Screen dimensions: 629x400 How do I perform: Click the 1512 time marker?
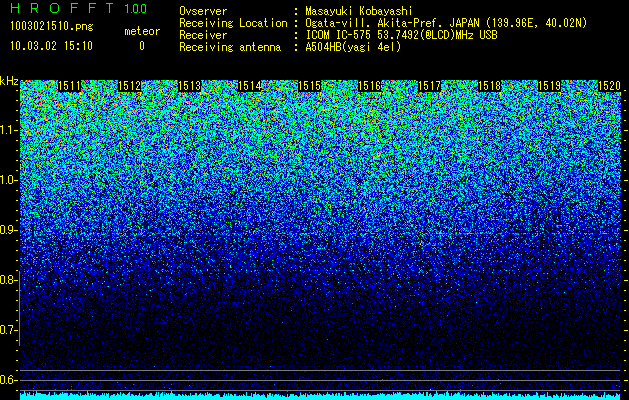pyautogui.click(x=129, y=86)
